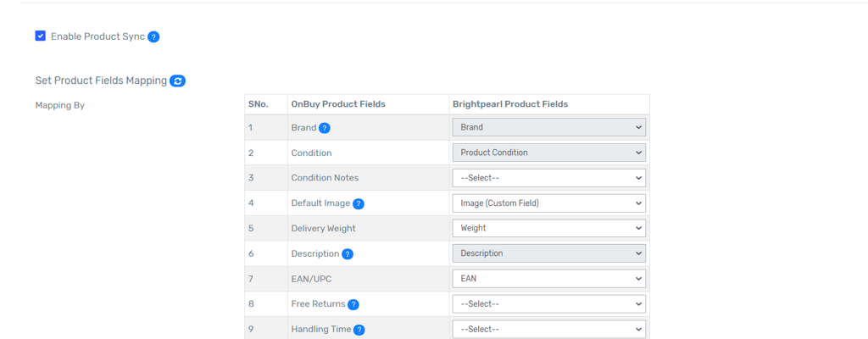This screenshot has height=339, width=868.
Task: Show the help tooltip for Handling Time
Action: [359, 331]
